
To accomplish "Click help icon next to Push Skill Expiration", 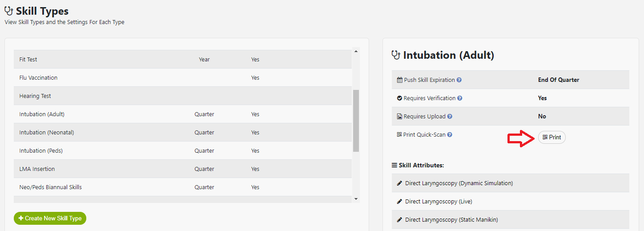I will click(x=459, y=80).
